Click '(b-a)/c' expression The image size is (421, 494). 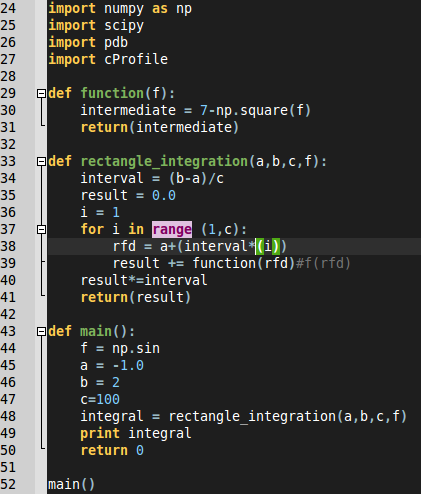pos(196,179)
